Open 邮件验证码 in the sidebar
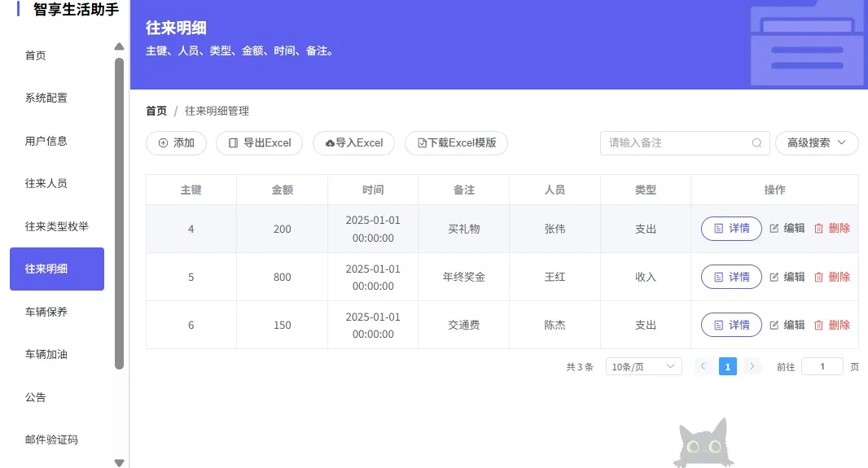This screenshot has width=868, height=468. tap(57, 440)
